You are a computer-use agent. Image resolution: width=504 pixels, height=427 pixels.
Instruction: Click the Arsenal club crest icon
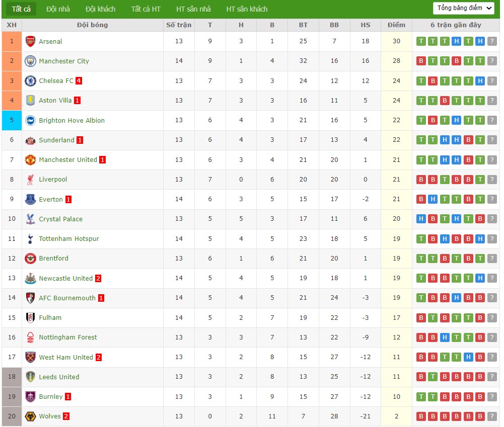30,41
